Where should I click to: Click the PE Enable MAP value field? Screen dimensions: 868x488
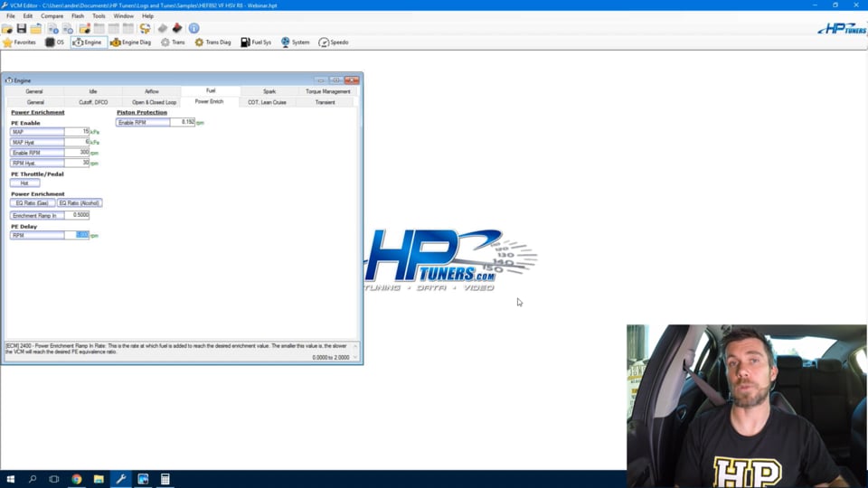tap(77, 132)
